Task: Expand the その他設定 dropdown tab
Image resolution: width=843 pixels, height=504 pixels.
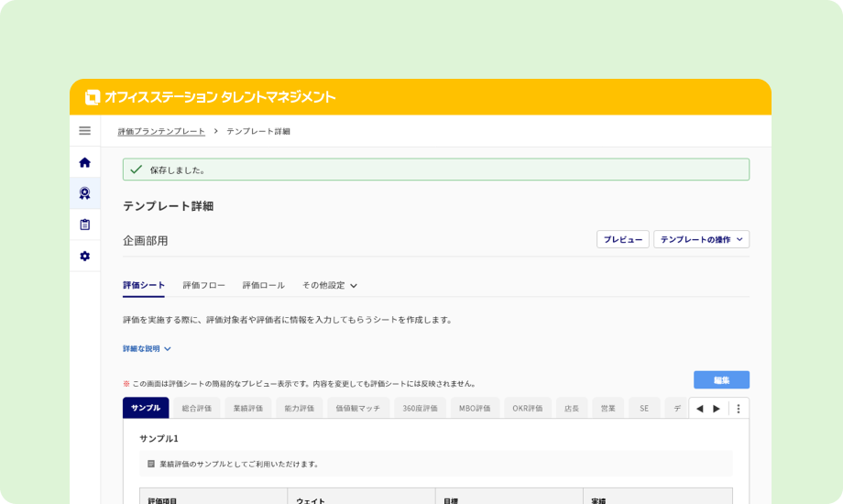Action: tap(330, 285)
